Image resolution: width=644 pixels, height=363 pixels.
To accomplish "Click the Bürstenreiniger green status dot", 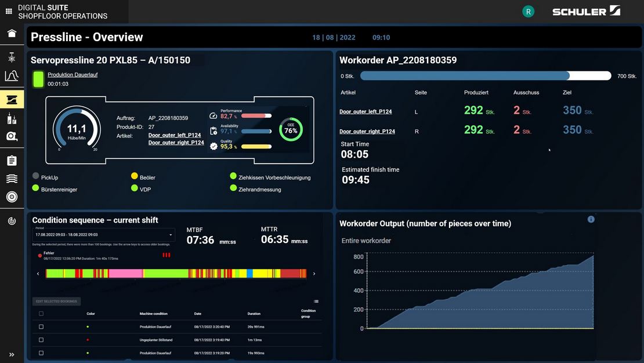I will [x=36, y=188].
